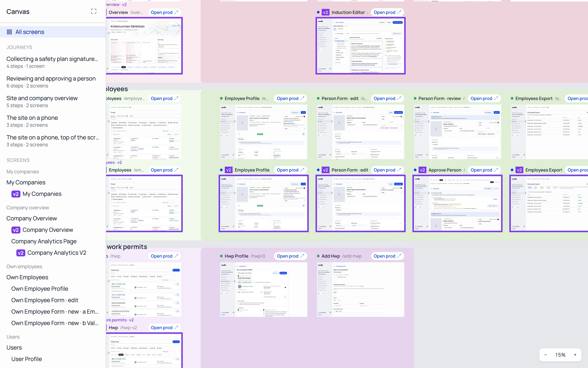Click the v2 badge beside Employees Export v2
The width and height of the screenshot is (588, 368).
pos(519,170)
